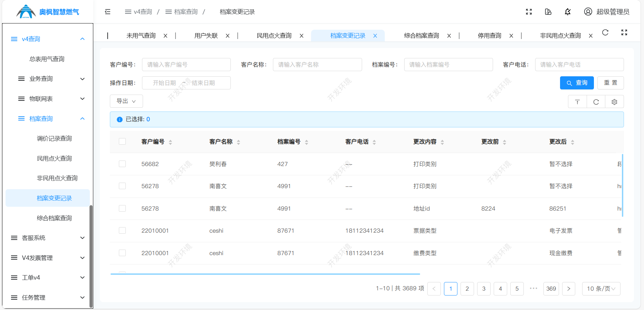Check the 22010001 row with 票据类型
Screen dimensions: 644x310
(122, 231)
